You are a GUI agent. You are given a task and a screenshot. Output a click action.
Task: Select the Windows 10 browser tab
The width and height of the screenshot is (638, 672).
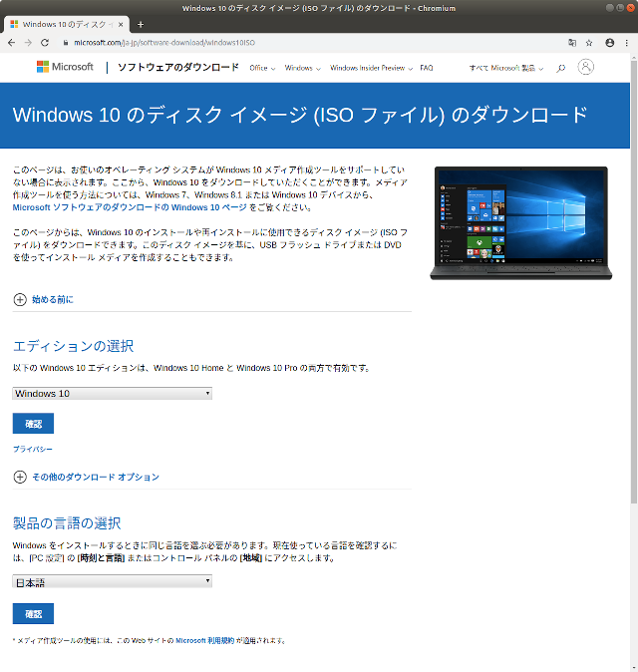click(x=67, y=25)
